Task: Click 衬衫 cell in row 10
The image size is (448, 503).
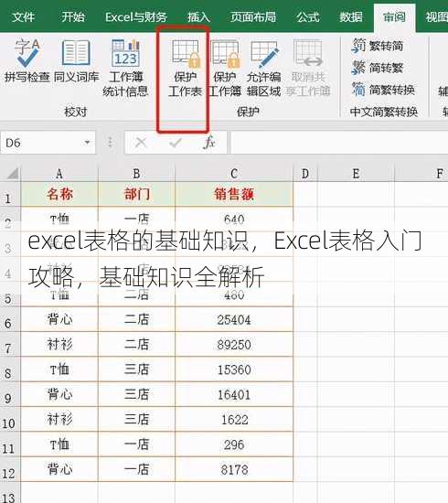Action: click(x=59, y=420)
